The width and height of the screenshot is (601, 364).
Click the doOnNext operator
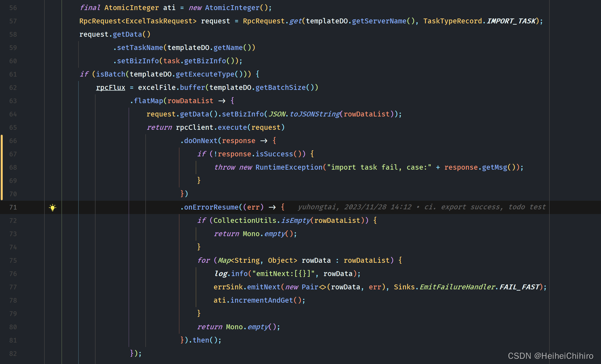click(201, 141)
